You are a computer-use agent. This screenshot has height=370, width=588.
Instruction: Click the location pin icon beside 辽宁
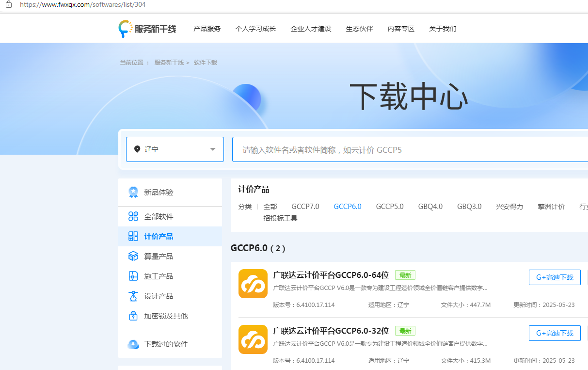(137, 149)
